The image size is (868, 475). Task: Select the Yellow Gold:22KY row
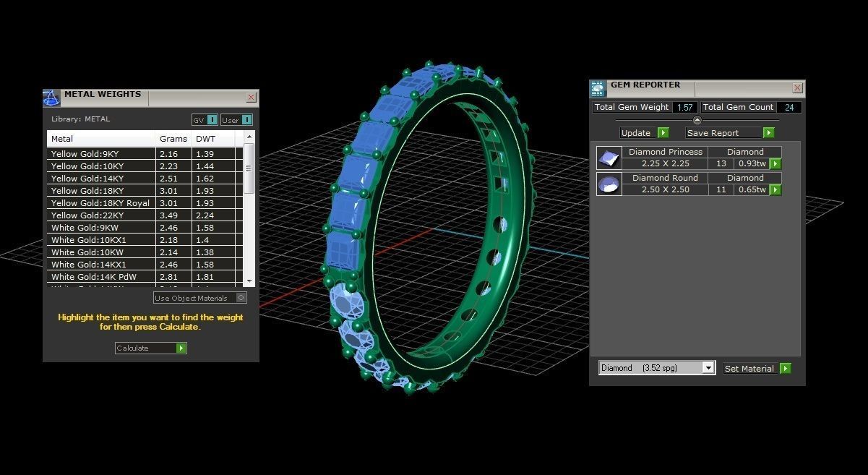[145, 215]
